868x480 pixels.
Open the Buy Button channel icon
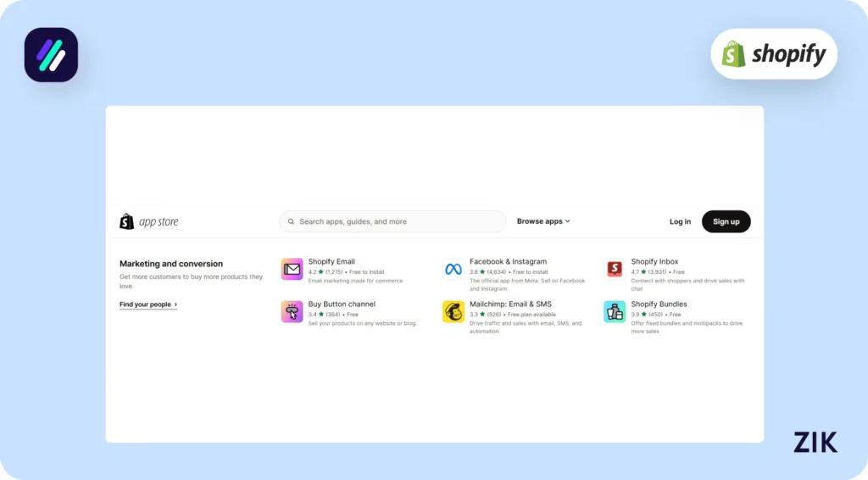point(292,312)
